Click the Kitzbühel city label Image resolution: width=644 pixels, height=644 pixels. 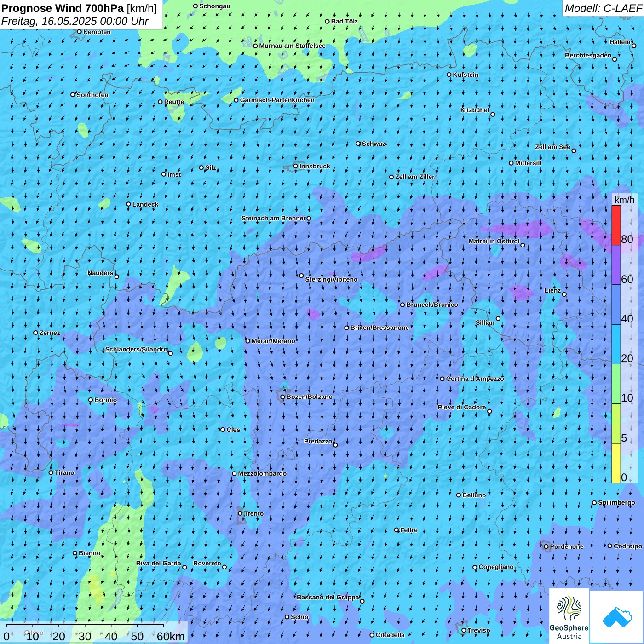[x=475, y=110]
